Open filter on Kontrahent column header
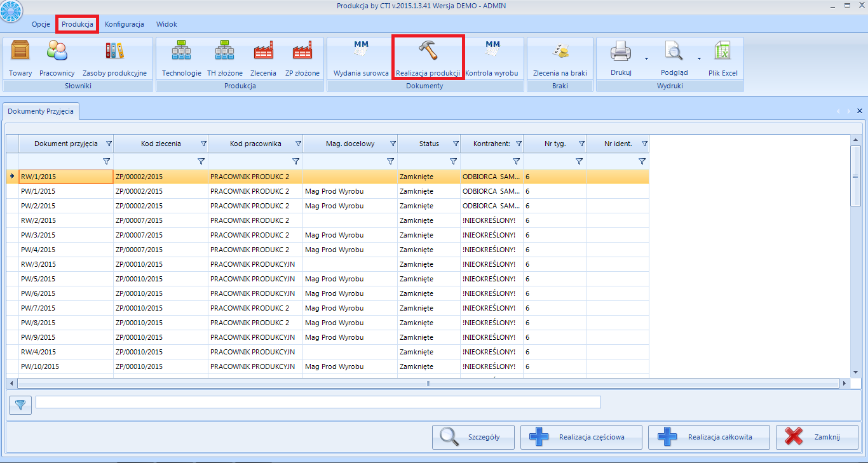Viewport: 868px width, 463px height. [519, 144]
